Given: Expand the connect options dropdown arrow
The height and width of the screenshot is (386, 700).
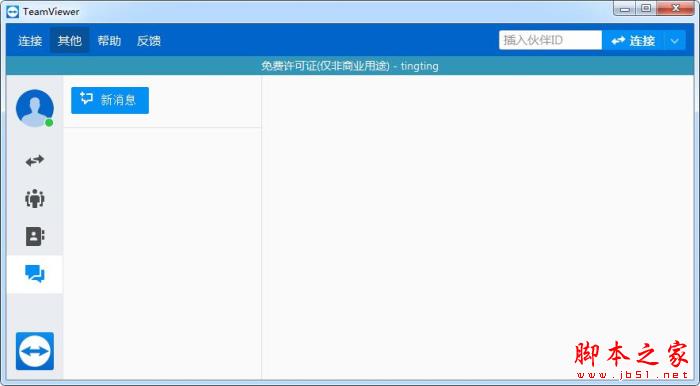Looking at the screenshot, I should pyautogui.click(x=675, y=41).
